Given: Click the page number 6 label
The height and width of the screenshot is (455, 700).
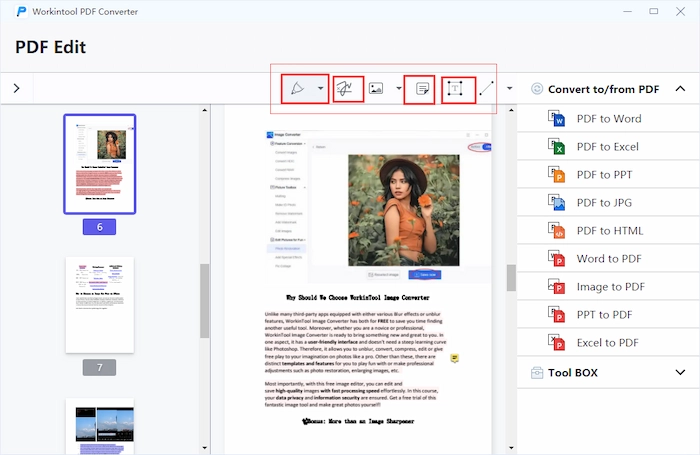Looking at the screenshot, I should [99, 227].
